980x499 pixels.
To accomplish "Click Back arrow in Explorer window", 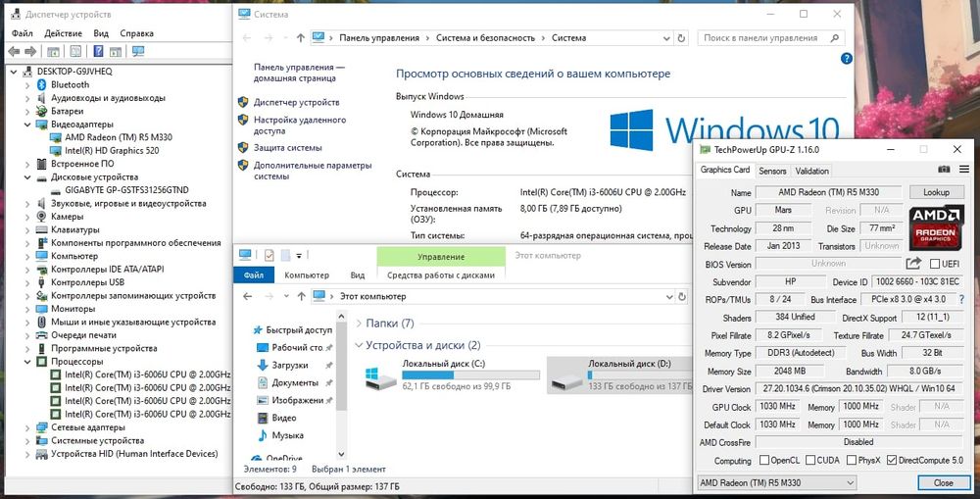I will click(x=248, y=296).
